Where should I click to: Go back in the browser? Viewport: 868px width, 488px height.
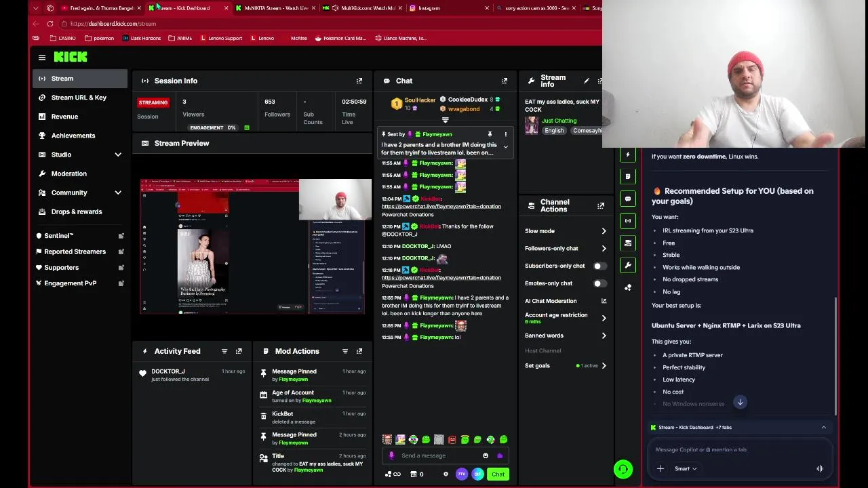coord(36,24)
